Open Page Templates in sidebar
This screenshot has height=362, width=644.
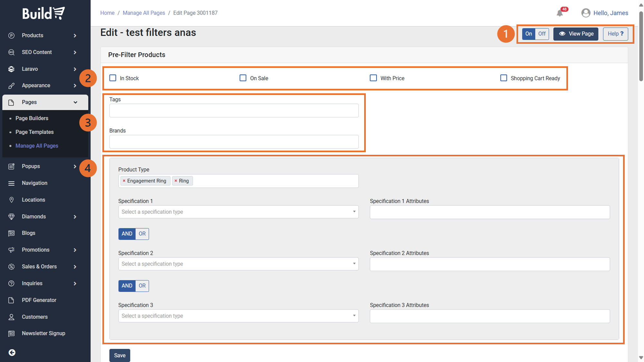[x=34, y=132]
